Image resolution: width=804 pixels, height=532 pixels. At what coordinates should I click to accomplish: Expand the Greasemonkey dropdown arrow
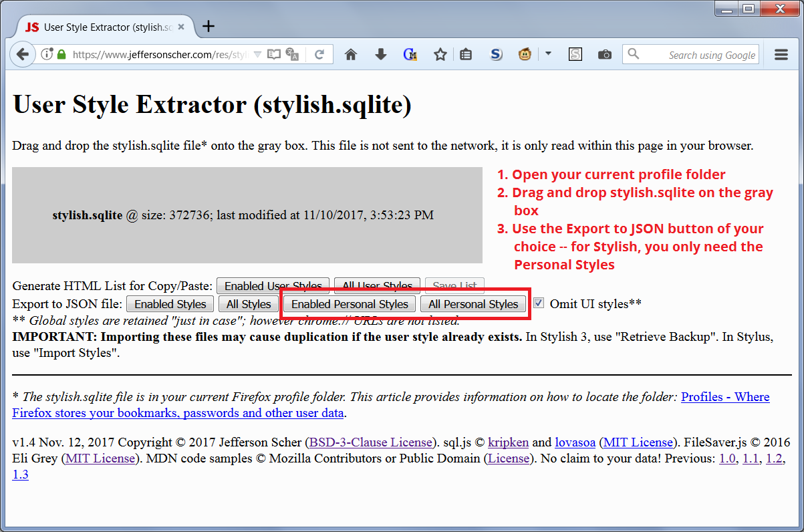coord(548,54)
